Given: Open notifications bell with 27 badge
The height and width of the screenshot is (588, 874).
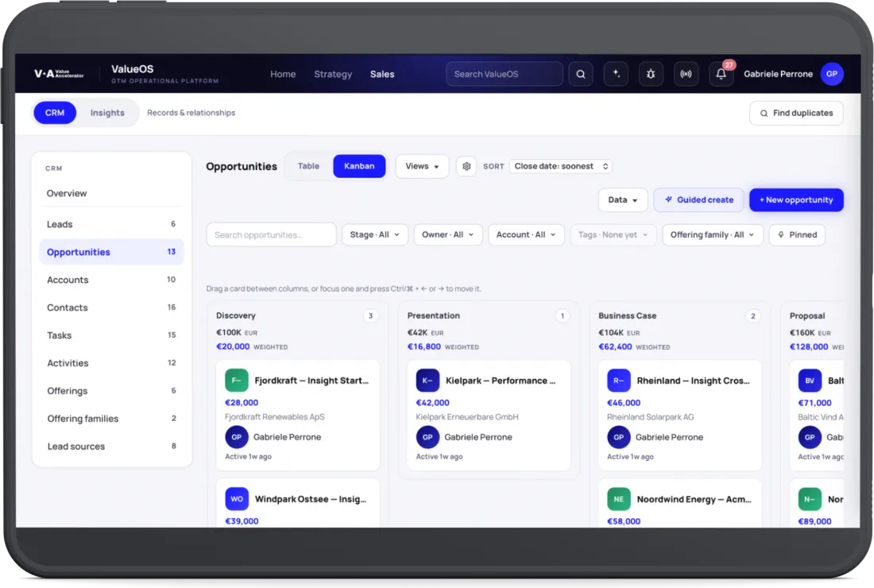Looking at the screenshot, I should [721, 74].
